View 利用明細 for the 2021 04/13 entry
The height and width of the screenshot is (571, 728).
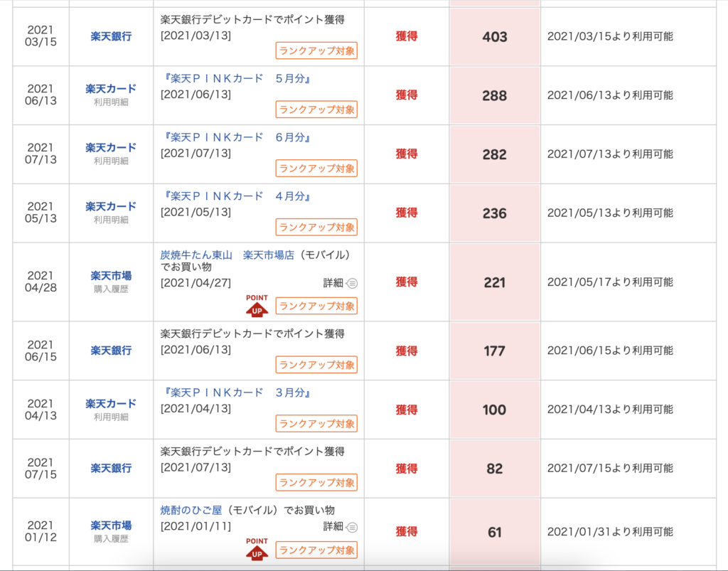111,417
